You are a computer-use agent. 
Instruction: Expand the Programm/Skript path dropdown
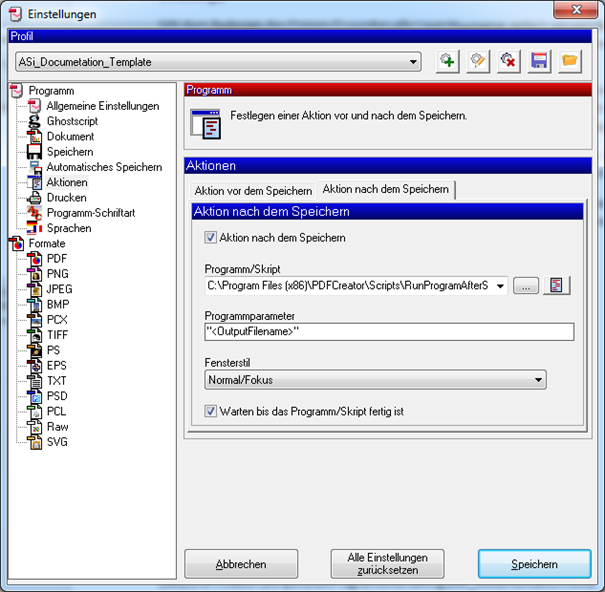pos(500,286)
